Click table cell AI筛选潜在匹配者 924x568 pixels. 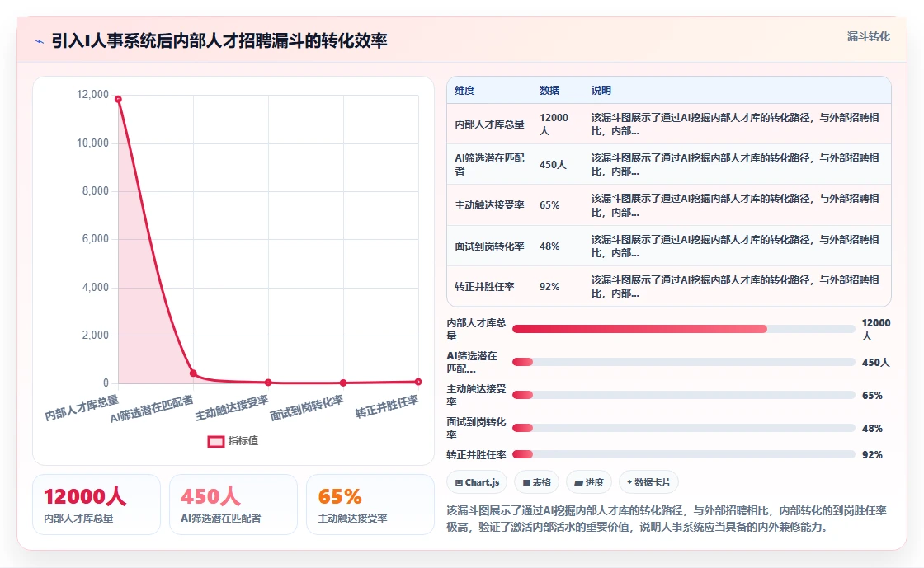tap(490, 164)
